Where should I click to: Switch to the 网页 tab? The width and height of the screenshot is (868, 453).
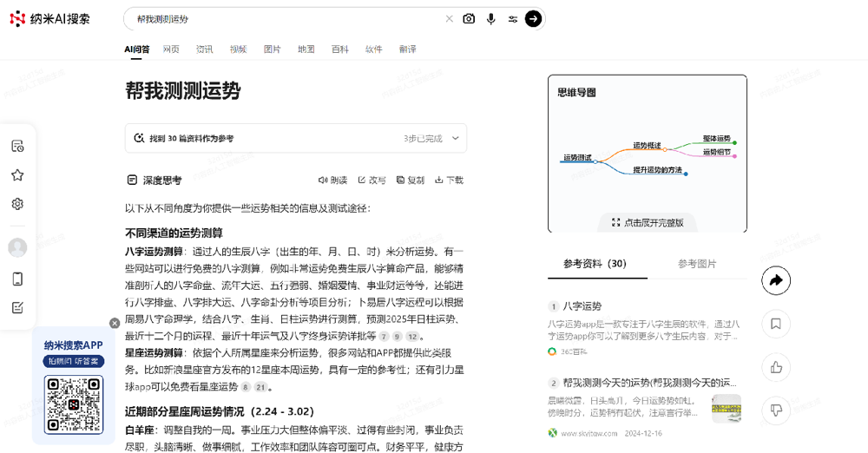tap(171, 49)
